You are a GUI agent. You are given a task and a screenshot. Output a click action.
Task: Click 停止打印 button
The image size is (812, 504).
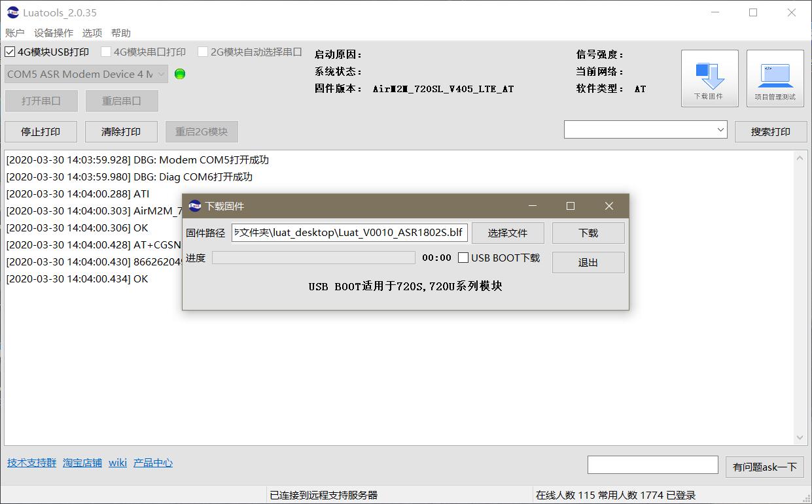coord(41,131)
